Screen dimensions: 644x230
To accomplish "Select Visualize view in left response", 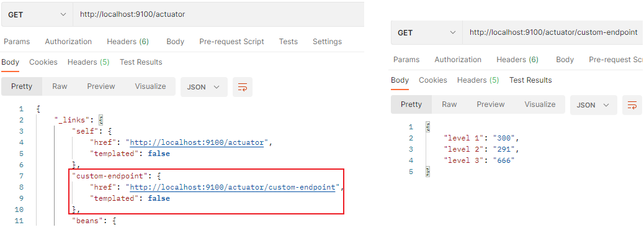I will (150, 86).
